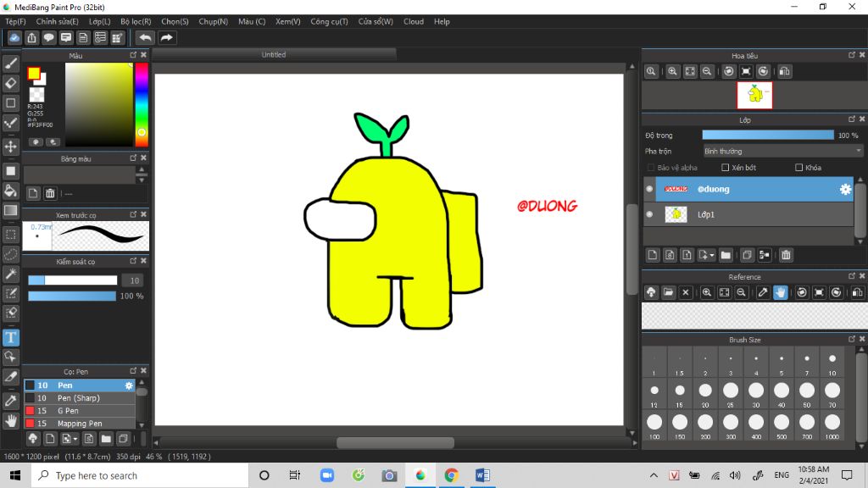868x488 pixels.
Task: Show hidden system tray icons
Action: [654, 475]
